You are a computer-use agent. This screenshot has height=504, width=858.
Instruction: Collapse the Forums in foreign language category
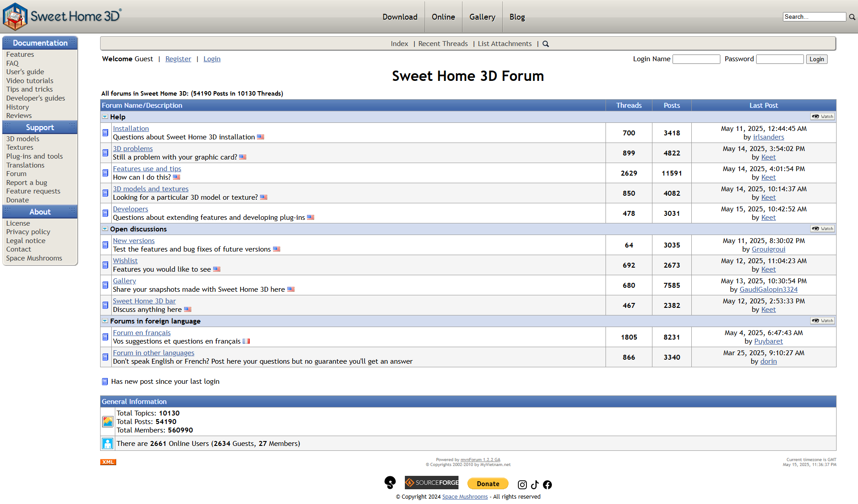(x=105, y=321)
